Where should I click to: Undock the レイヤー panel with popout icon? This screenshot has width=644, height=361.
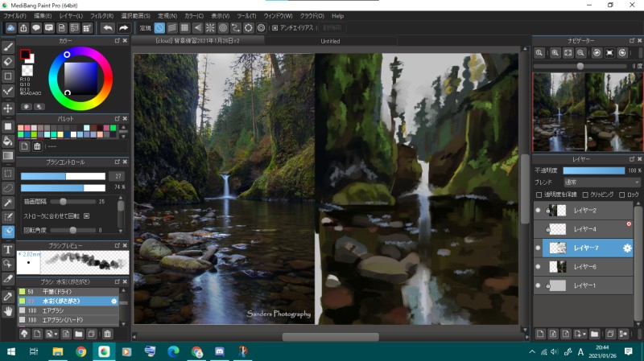632,158
